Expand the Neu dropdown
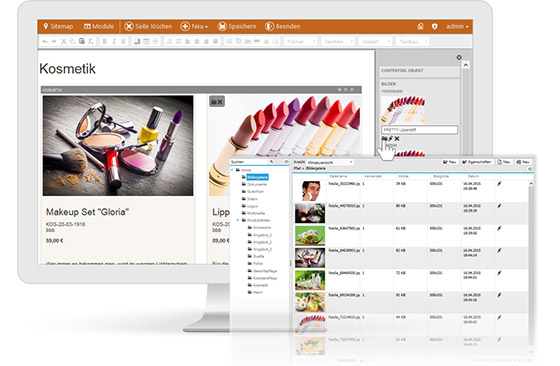Screen dimensions: 560x366 coord(194,26)
